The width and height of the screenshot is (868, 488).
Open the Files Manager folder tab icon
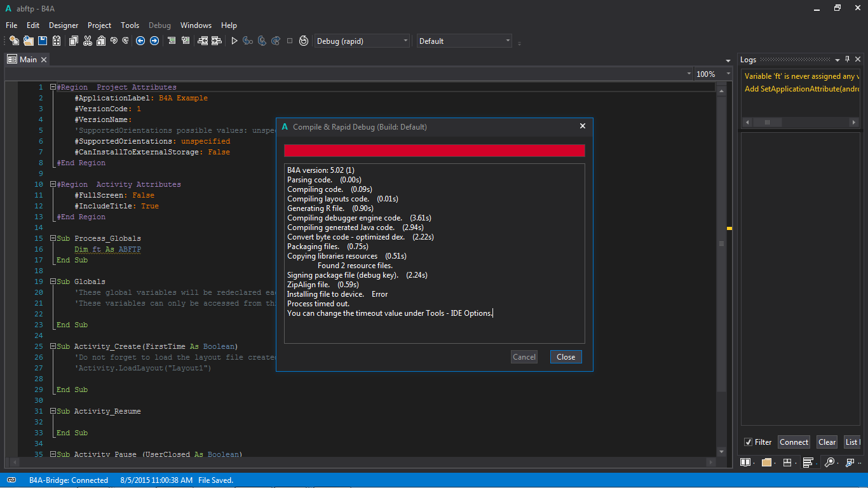point(766,462)
